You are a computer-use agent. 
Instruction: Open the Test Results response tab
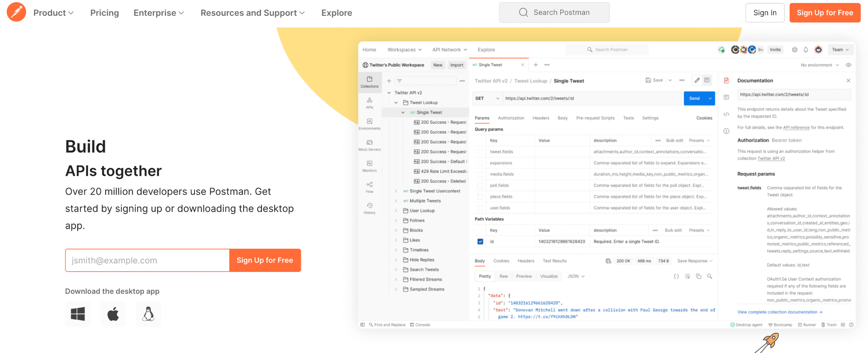point(554,261)
